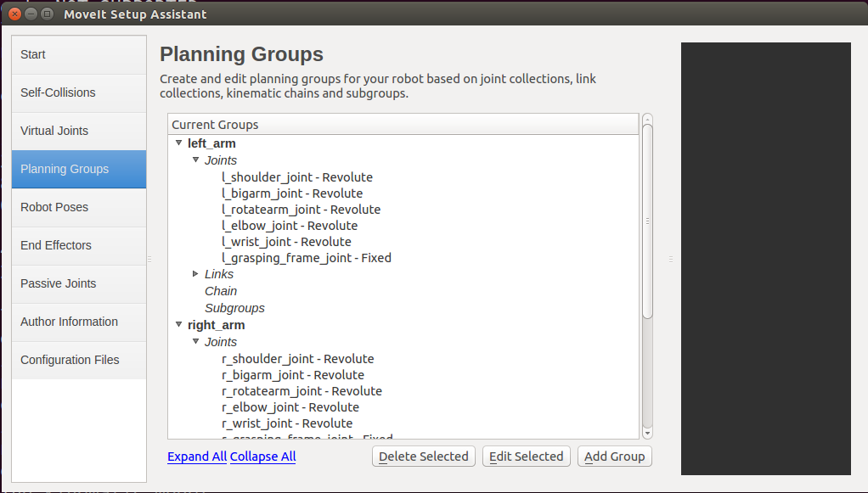Collapse the Joints node under right_arm

point(195,341)
